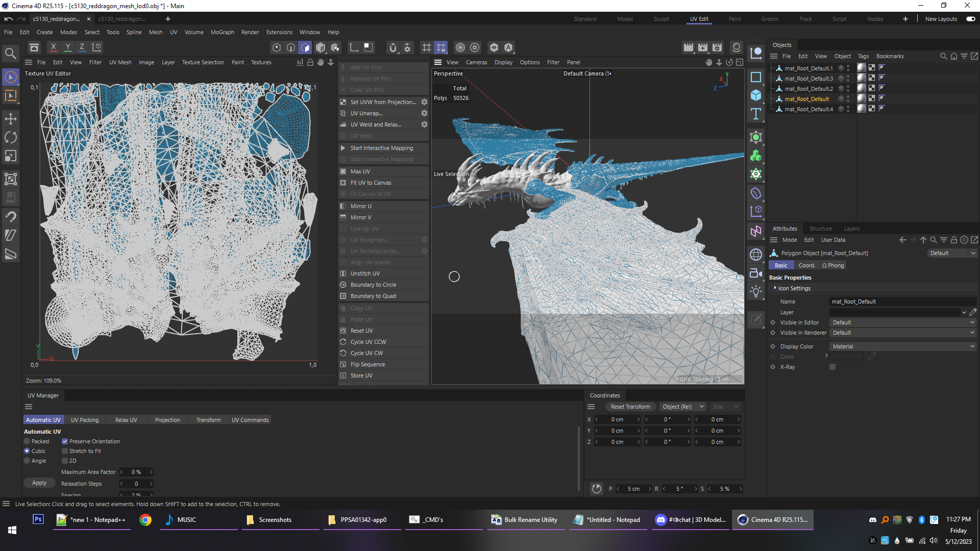Expand the Color row arrow
The width and height of the screenshot is (980, 551).
click(x=826, y=356)
